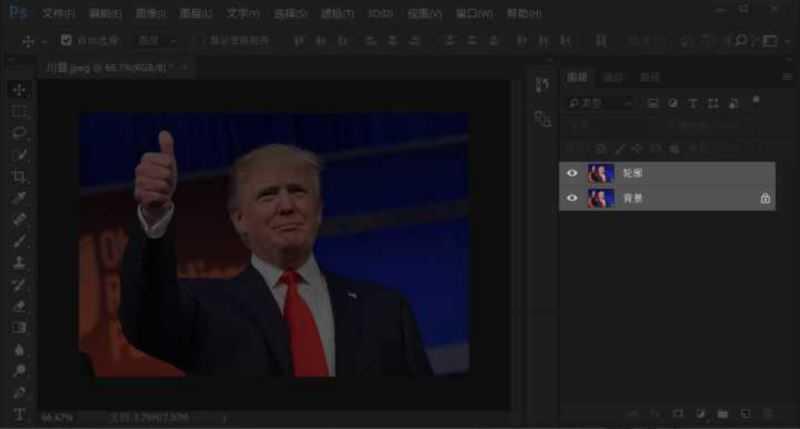
Task: Select the Gradient tool
Action: pos(19,327)
